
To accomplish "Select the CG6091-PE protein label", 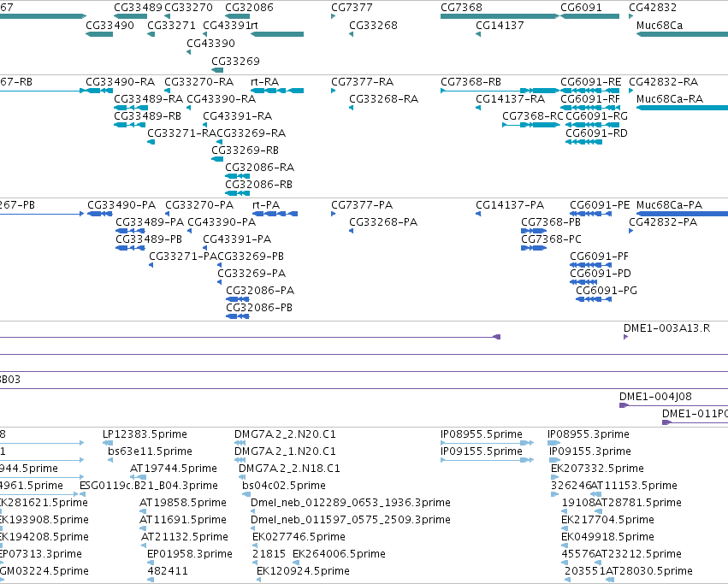I will (600, 205).
